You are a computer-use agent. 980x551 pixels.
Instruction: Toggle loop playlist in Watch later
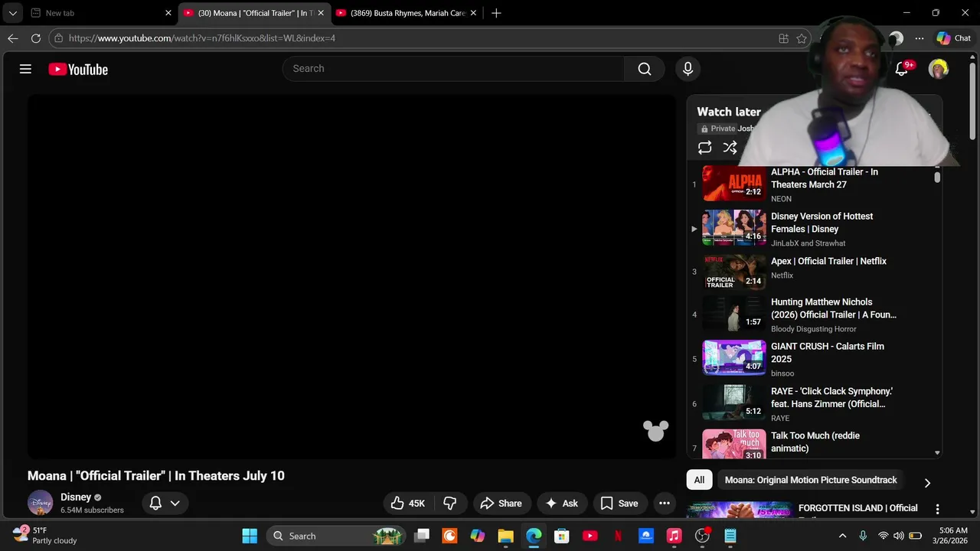[x=705, y=148]
